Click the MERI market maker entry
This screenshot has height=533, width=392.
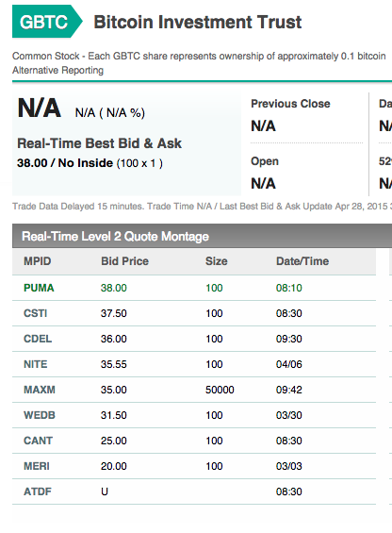click(37, 466)
